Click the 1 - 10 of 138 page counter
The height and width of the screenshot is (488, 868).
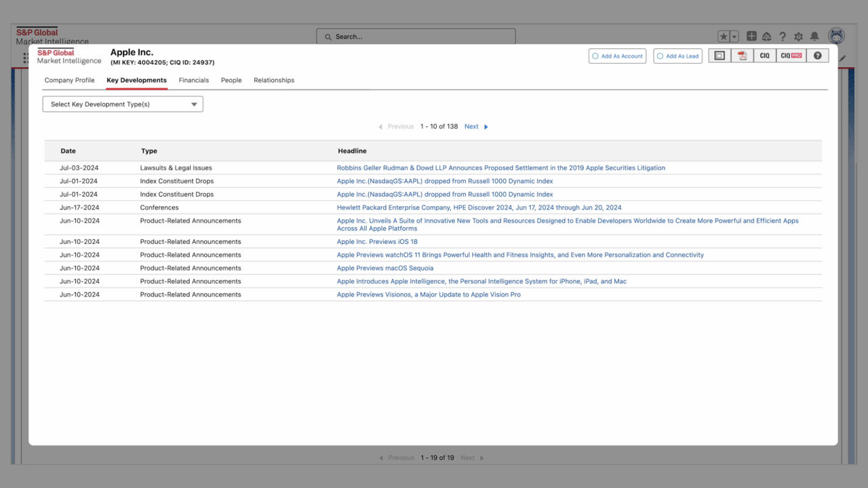coord(439,127)
